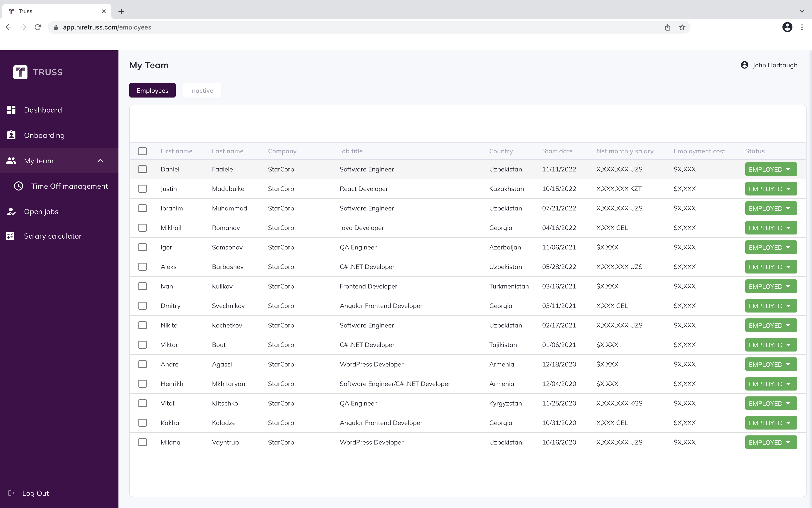Click the Log Out arrow icon
Screen dimensions: 812x508
coord(11,493)
